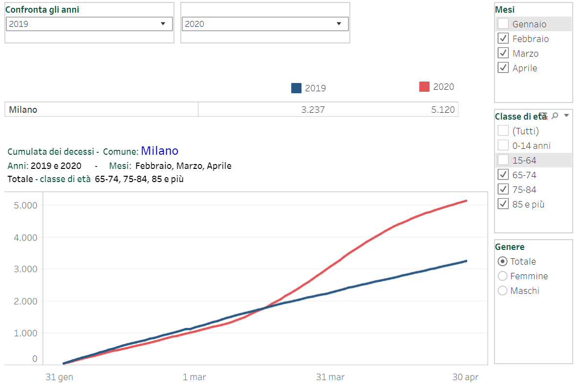This screenshot has height=392, width=582.
Task: Open the Classe di età filter menu arrow
Action: 566,115
